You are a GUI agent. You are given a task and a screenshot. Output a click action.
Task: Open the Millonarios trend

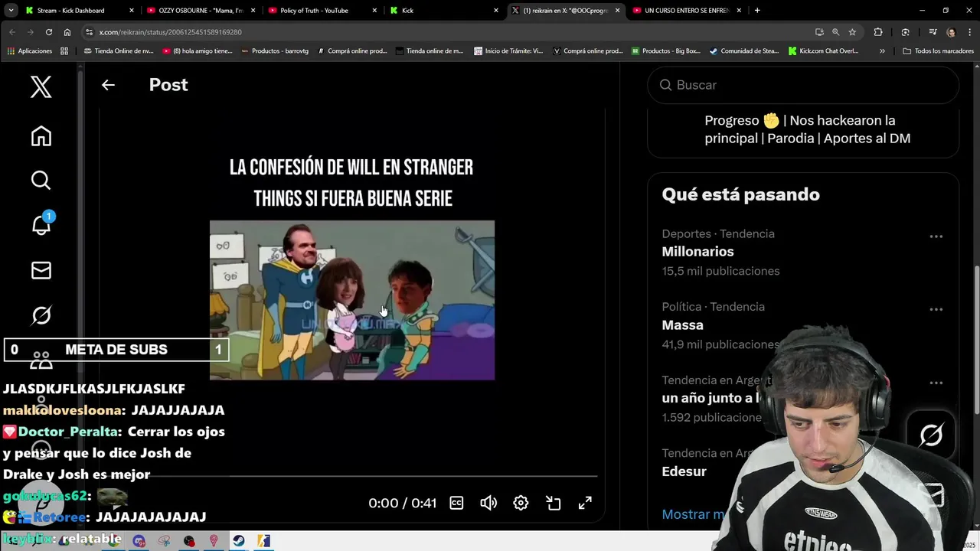click(697, 252)
